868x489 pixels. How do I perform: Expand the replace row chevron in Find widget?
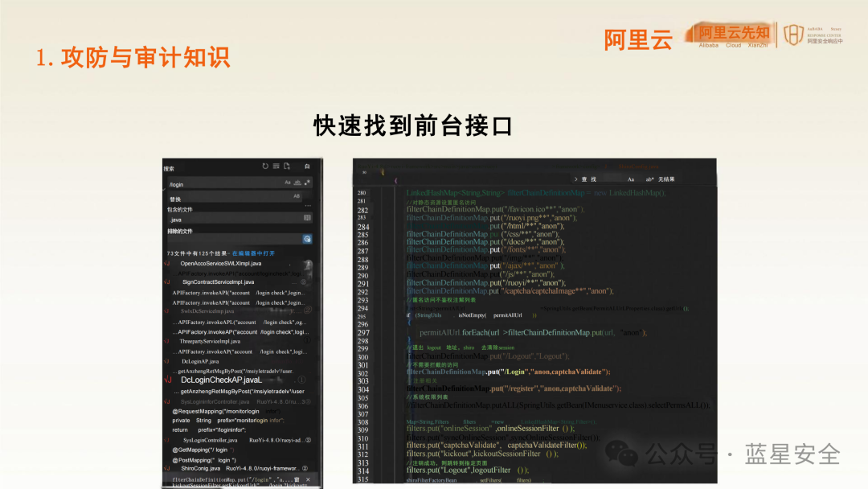575,180
